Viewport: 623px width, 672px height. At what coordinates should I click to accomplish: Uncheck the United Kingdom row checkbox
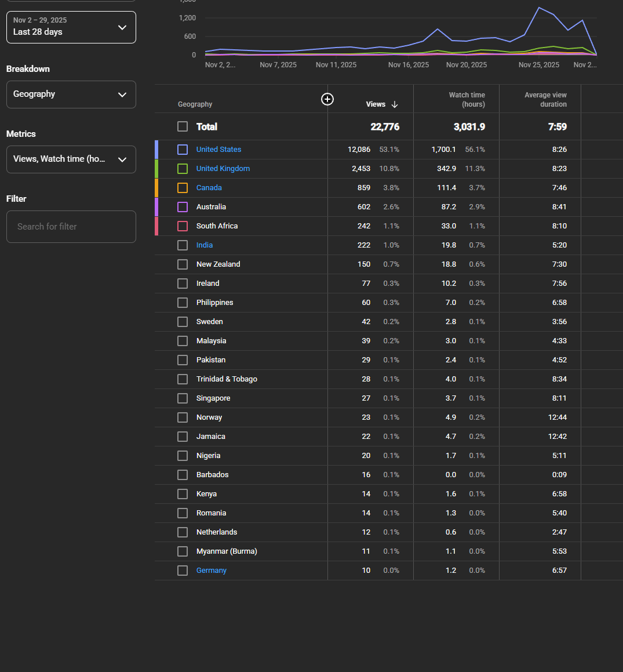click(x=183, y=169)
